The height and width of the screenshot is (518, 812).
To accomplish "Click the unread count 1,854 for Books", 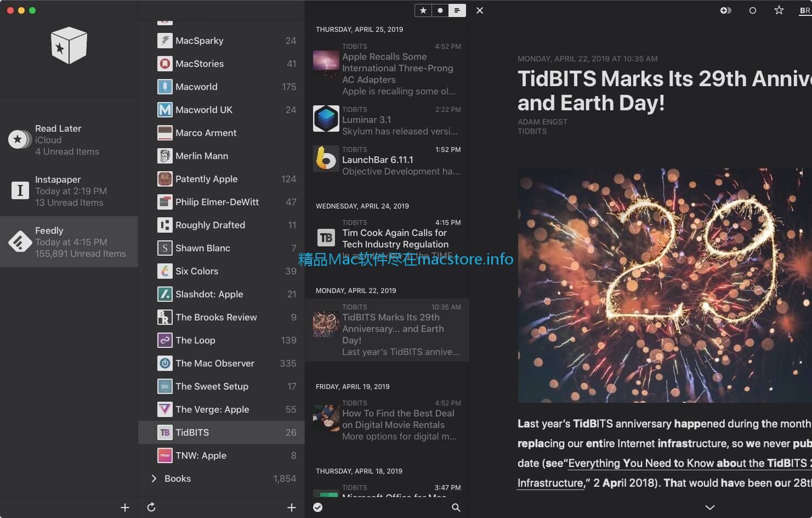I will (x=285, y=478).
